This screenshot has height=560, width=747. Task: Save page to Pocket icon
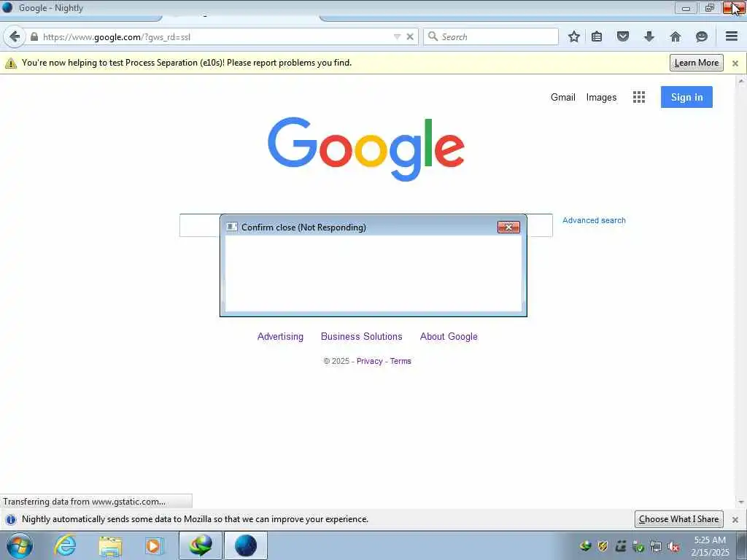tap(623, 36)
